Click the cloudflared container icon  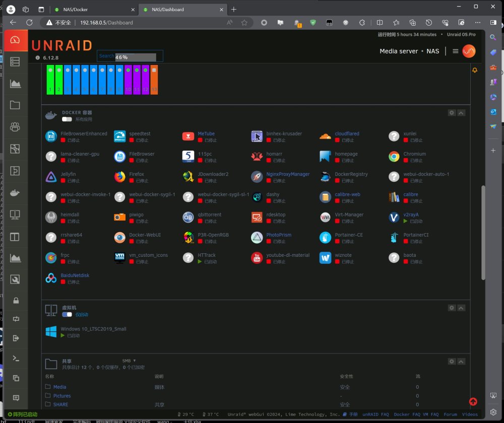[325, 136]
